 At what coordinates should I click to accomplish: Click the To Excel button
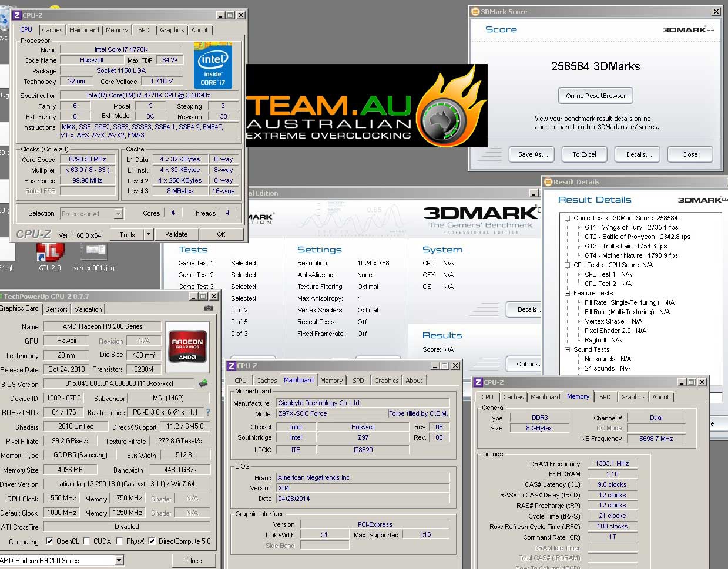coord(584,154)
